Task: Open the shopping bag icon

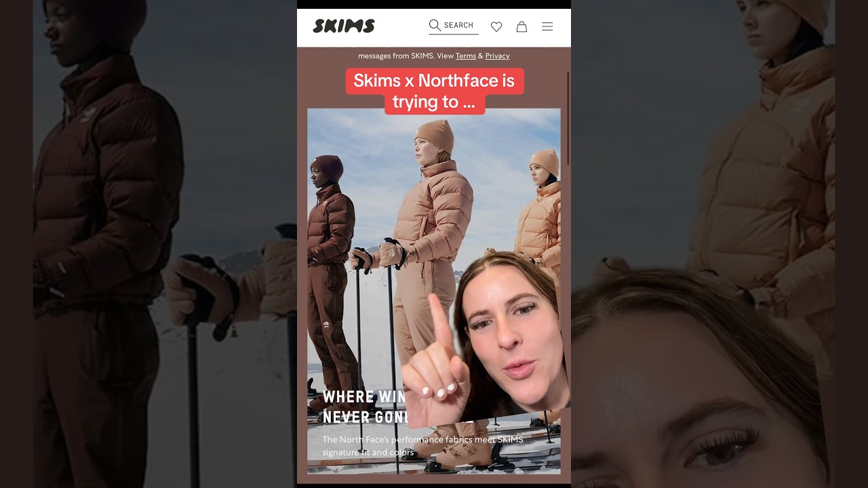Action: pos(521,26)
